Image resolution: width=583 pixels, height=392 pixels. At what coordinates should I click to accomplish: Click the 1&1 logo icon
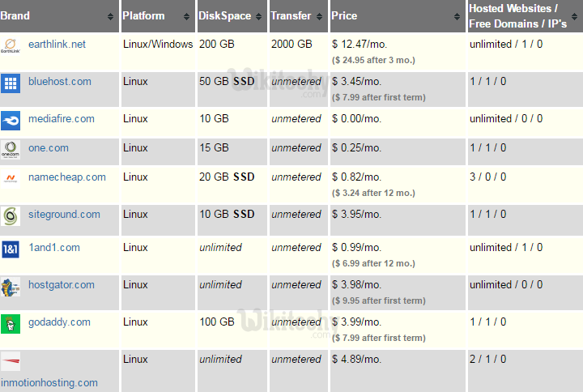coord(11,249)
